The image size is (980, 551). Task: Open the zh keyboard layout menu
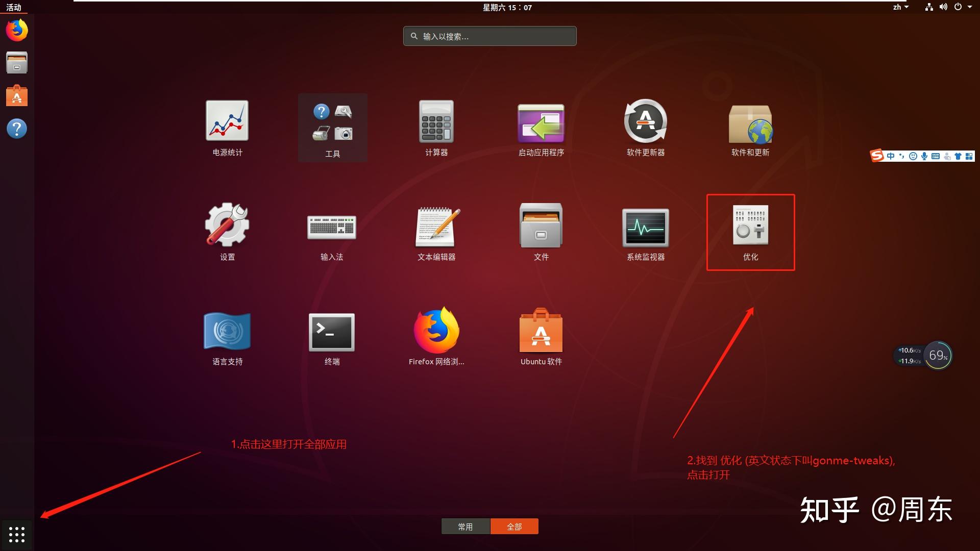click(899, 7)
